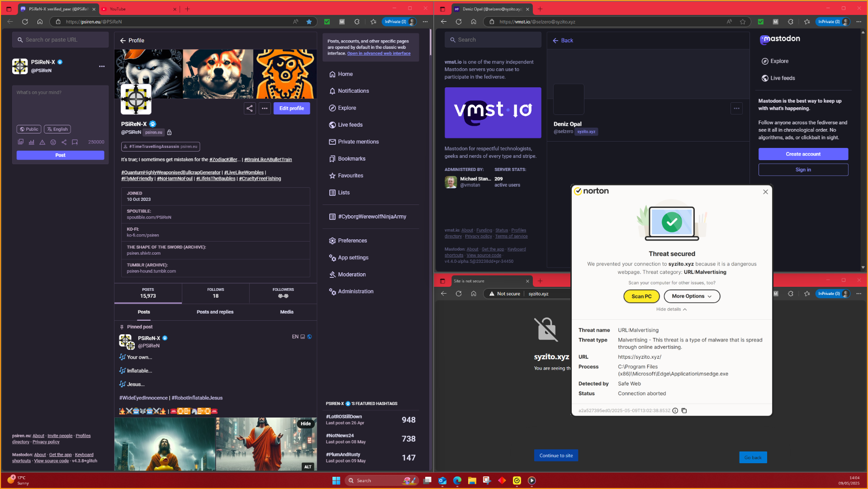Viewport: 868px width, 489px height.
Task: Open the account menu beside PSiReN-X in composer
Action: 102,66
